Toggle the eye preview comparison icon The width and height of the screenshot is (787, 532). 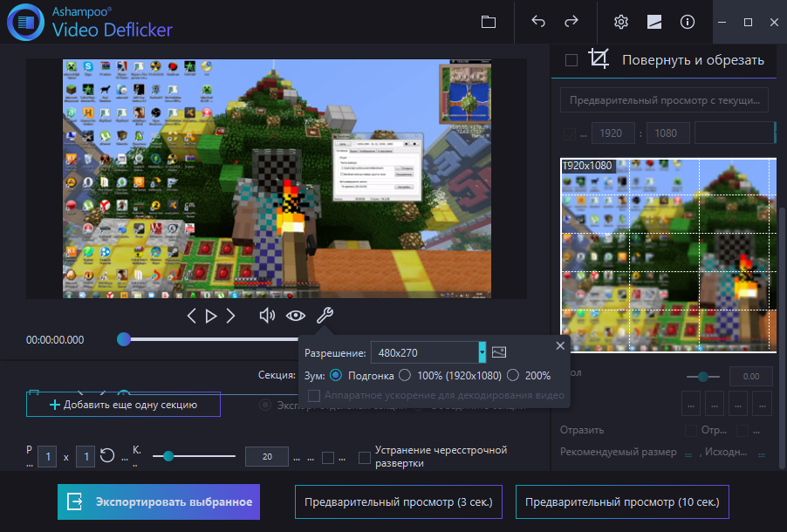pyautogui.click(x=296, y=316)
